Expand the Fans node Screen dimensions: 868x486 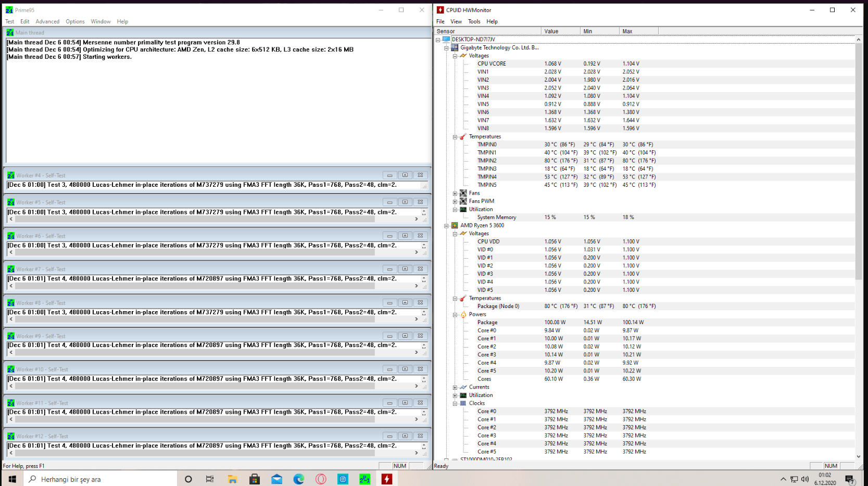[455, 193]
